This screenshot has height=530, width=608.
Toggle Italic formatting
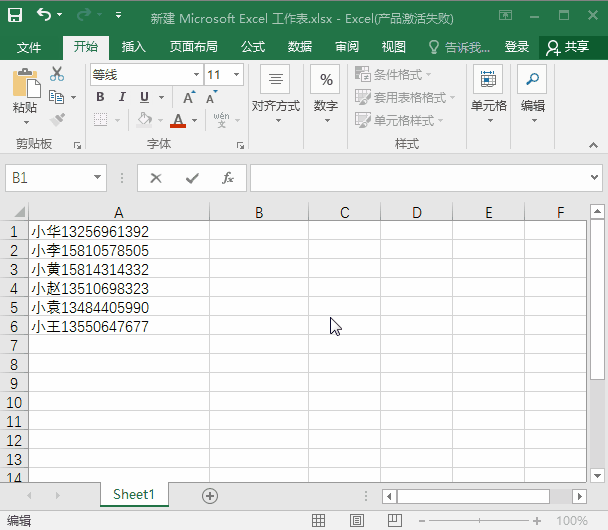[x=122, y=97]
